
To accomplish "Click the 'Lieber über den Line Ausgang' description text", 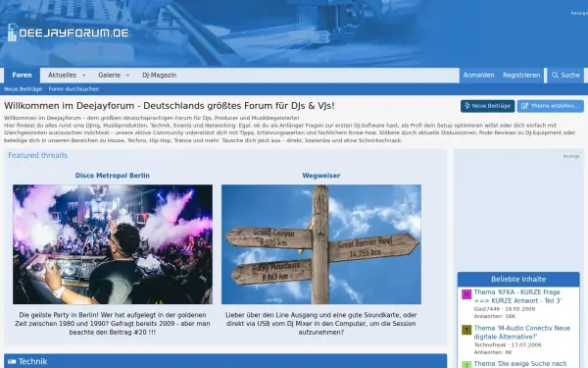I will 321,324.
